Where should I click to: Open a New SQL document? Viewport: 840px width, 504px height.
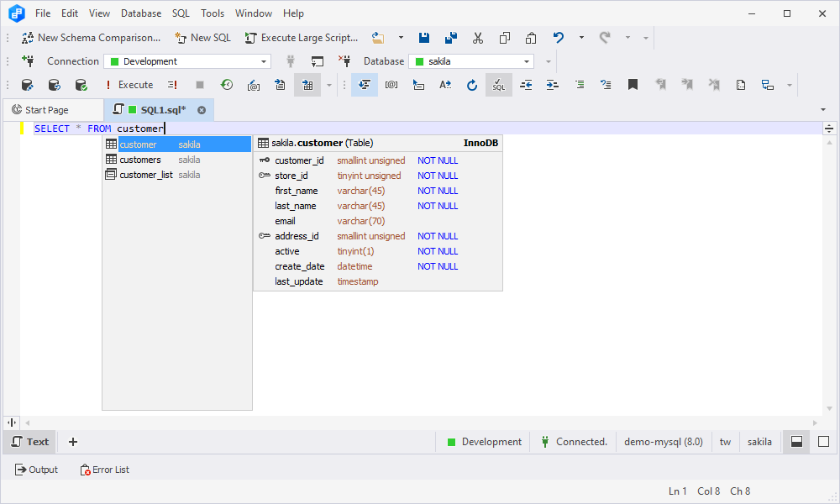[202, 38]
